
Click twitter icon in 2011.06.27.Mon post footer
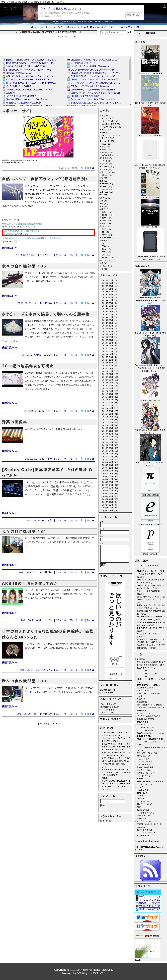coord(82,355)
